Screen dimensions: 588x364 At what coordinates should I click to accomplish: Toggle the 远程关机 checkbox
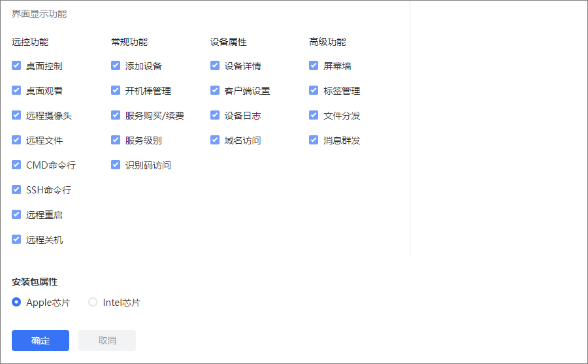[16, 239]
